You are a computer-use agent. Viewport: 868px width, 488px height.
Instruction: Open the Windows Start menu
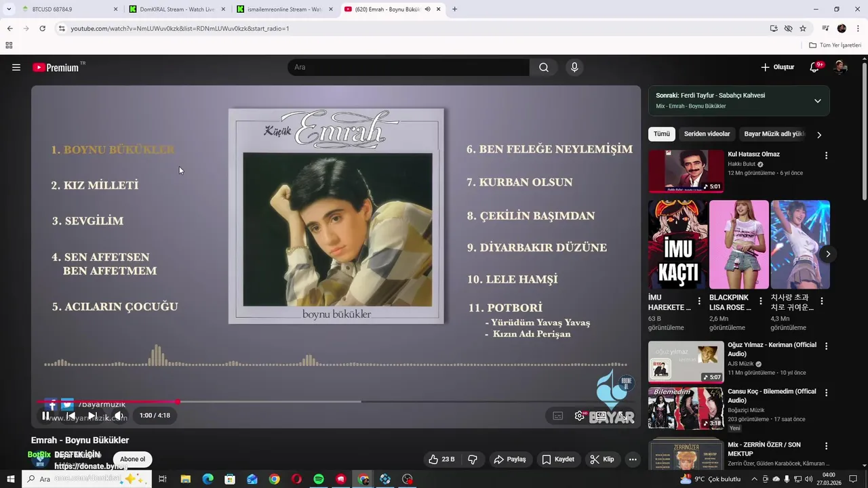point(10,479)
